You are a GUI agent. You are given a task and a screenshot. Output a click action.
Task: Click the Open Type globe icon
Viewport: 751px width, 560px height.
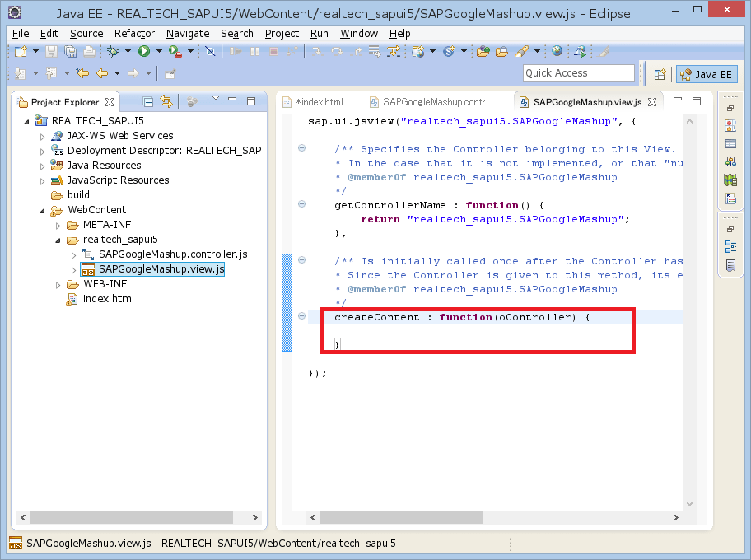point(418,51)
